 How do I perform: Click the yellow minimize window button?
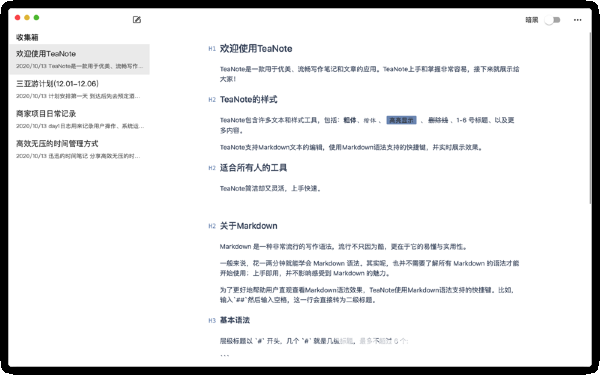tap(27, 17)
